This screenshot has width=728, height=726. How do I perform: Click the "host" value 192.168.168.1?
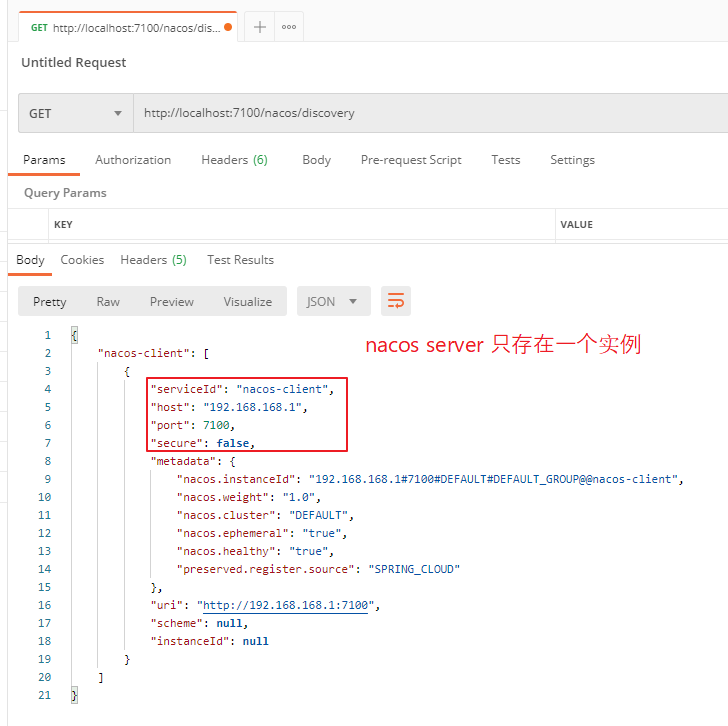pyautogui.click(x=253, y=407)
